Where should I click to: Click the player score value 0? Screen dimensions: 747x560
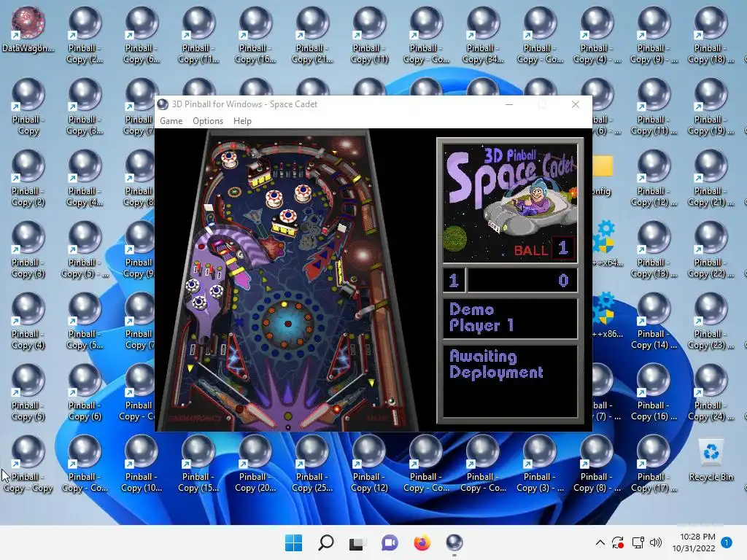click(x=563, y=281)
